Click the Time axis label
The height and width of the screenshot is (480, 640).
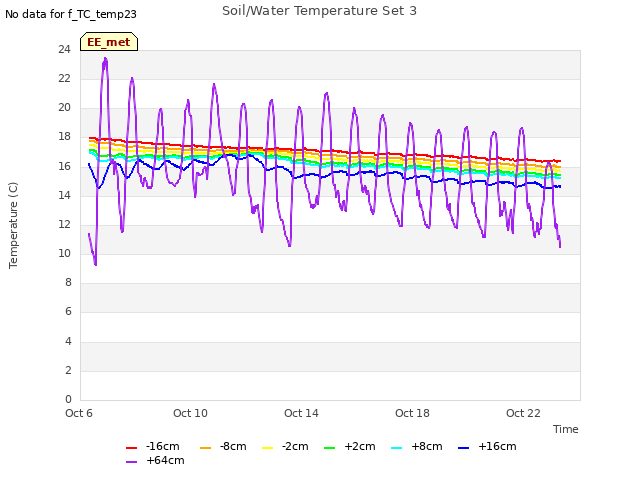[566, 429]
